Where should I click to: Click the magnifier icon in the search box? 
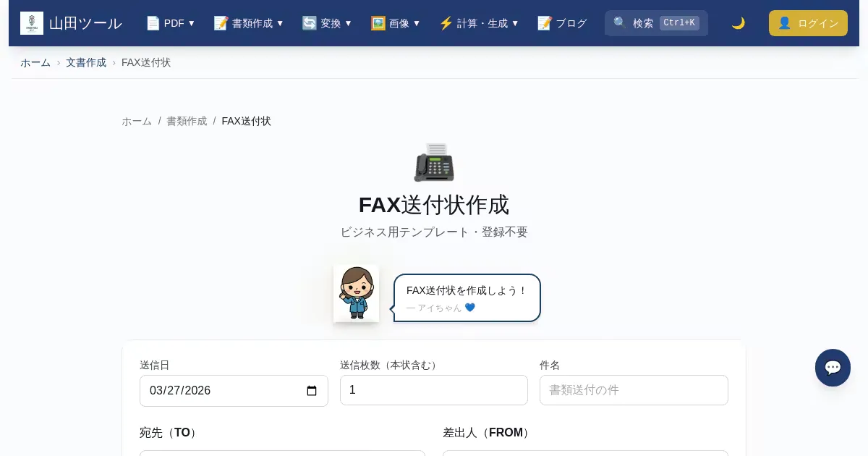(620, 23)
